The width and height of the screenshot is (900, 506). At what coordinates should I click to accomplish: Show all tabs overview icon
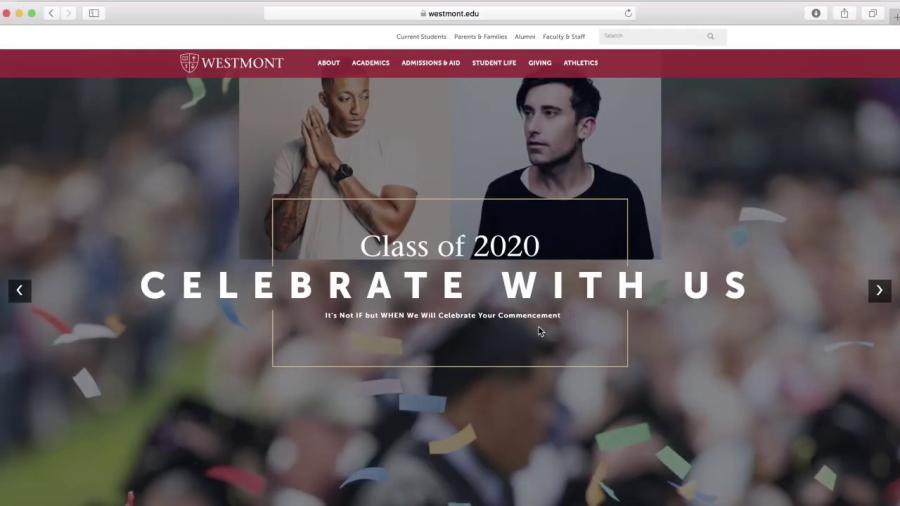tap(872, 13)
